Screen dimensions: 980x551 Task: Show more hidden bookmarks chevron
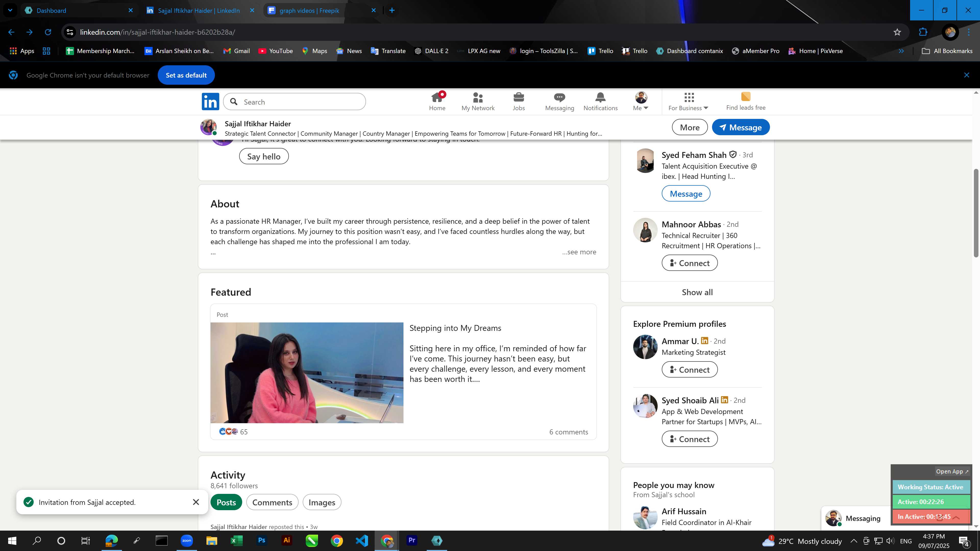pos(901,51)
